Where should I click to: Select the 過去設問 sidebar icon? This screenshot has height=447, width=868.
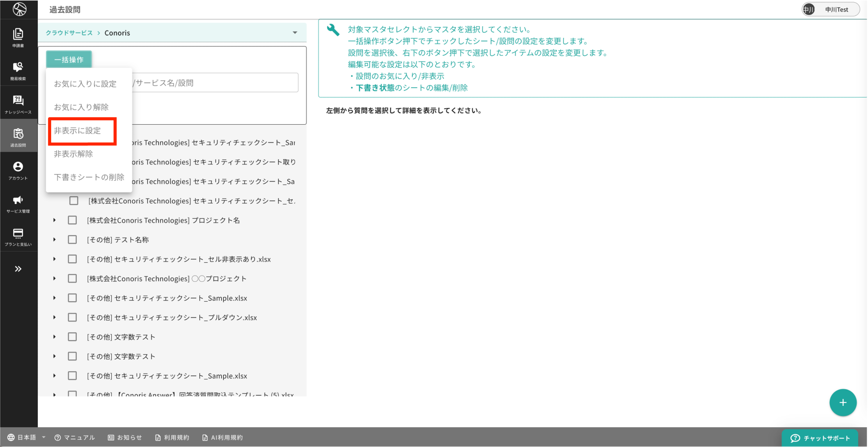click(x=19, y=136)
